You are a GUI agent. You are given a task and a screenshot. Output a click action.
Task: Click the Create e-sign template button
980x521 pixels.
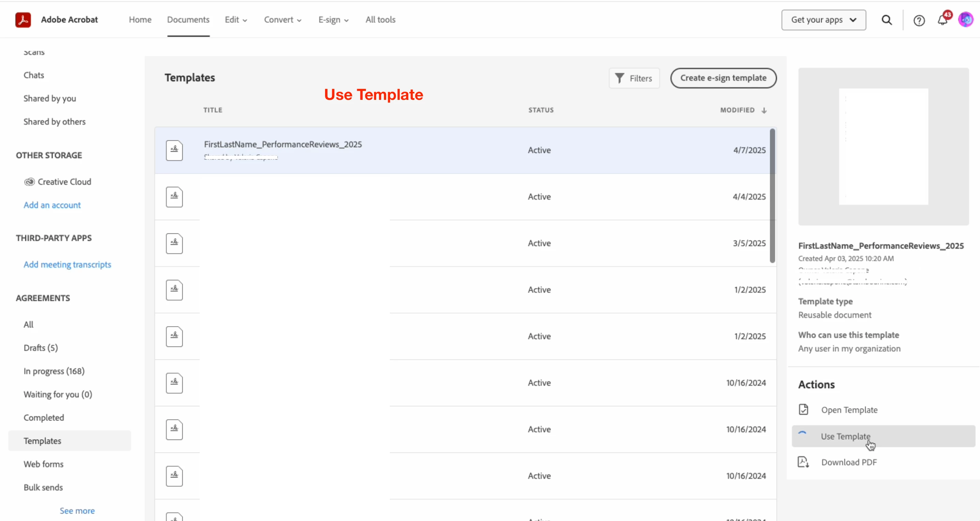(723, 78)
